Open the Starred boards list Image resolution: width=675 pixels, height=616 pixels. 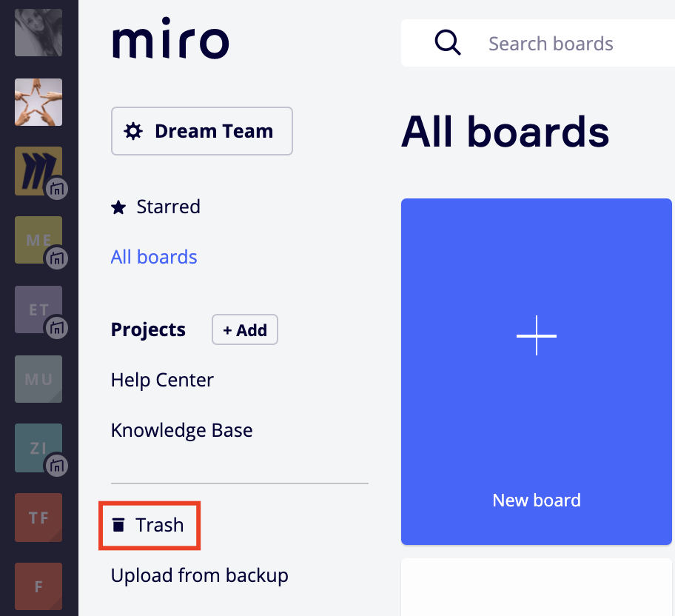(168, 207)
